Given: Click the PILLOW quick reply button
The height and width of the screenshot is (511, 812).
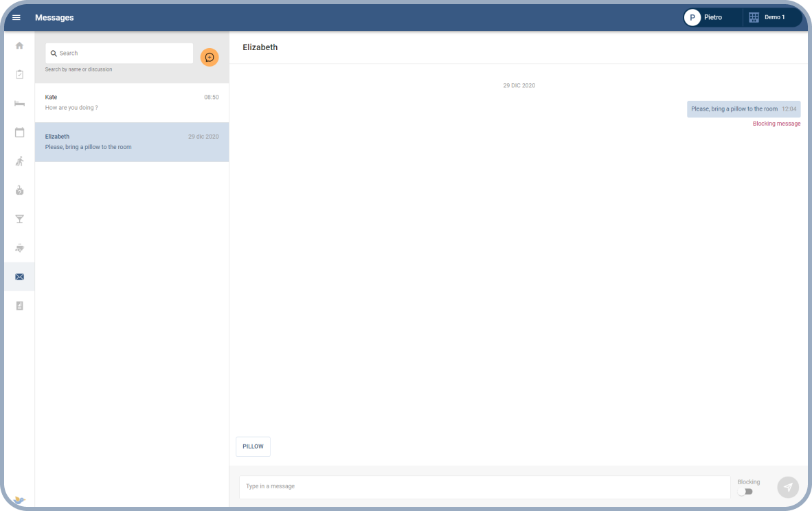Looking at the screenshot, I should pyautogui.click(x=253, y=446).
